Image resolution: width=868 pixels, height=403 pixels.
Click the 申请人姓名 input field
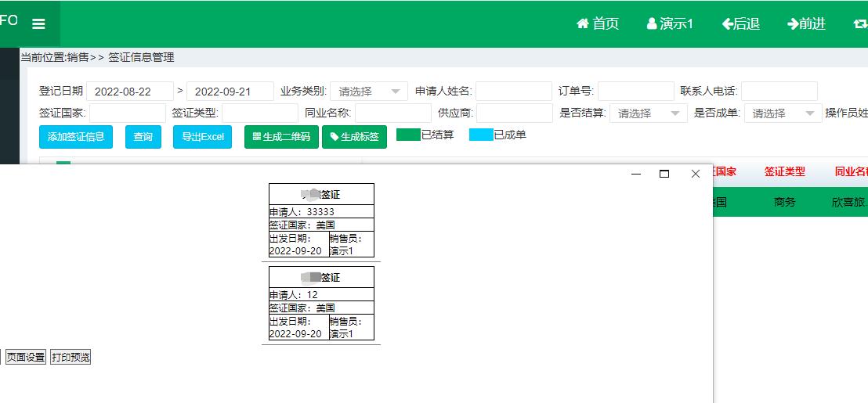pos(513,92)
